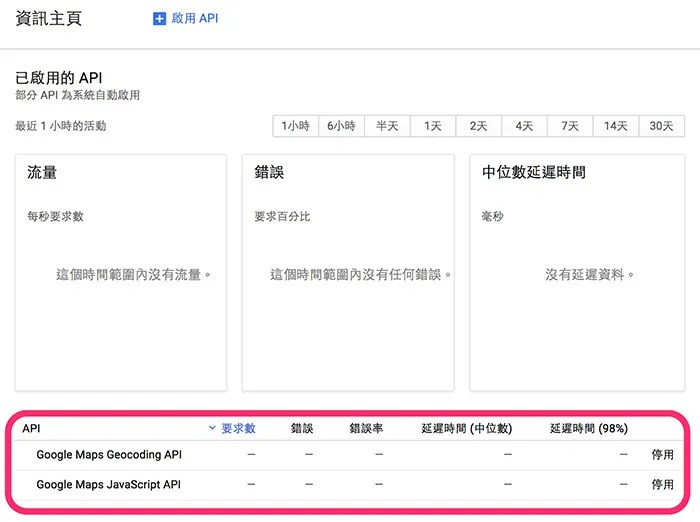This screenshot has height=522, width=700.
Task: Sort by the 錯誤 column header
Action: [x=302, y=428]
